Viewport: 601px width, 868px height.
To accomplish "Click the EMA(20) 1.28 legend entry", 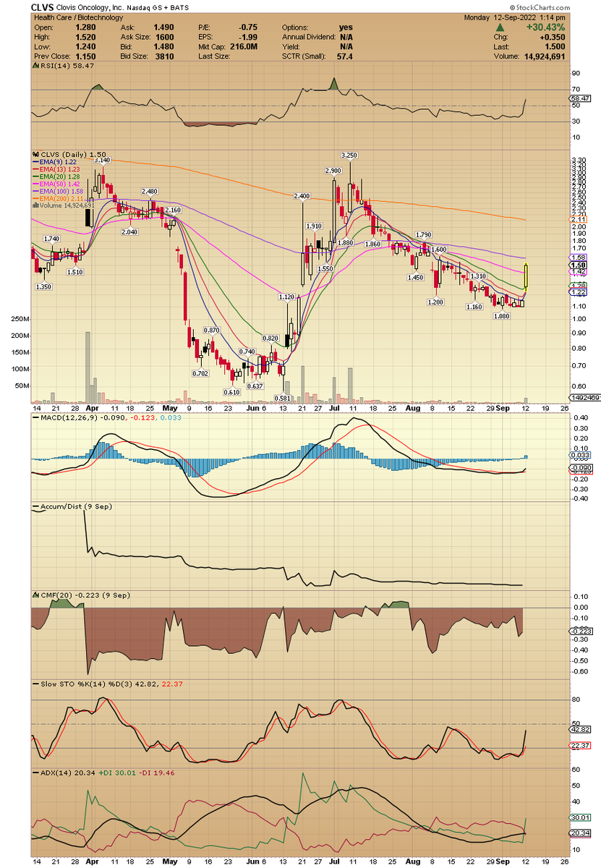I will 58,176.
